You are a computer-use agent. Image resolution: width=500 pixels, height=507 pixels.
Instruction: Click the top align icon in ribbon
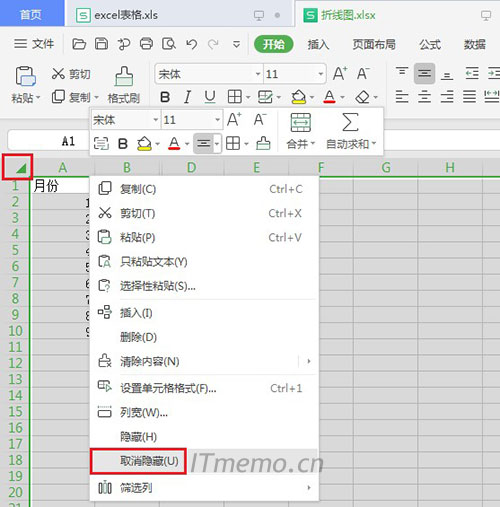(x=402, y=73)
